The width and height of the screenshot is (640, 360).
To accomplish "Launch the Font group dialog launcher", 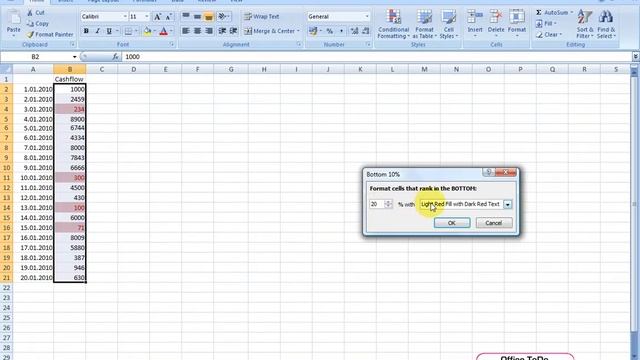I will pos(172,44).
